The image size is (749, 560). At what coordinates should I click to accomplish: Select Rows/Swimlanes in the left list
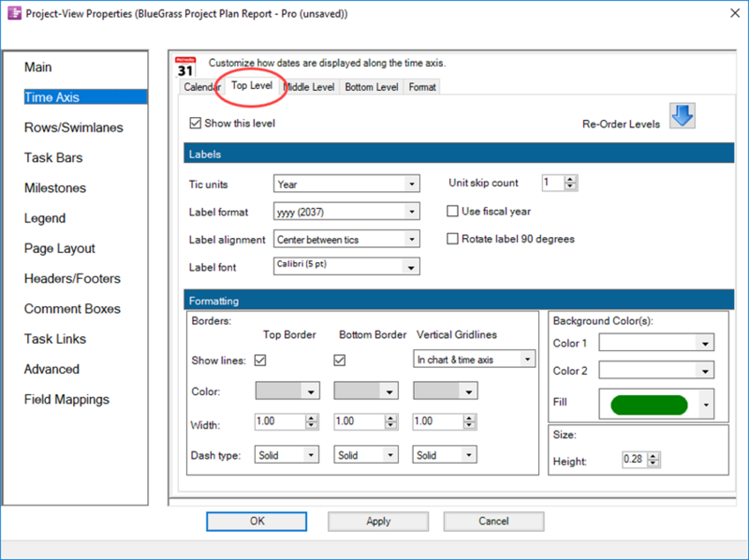(x=74, y=127)
